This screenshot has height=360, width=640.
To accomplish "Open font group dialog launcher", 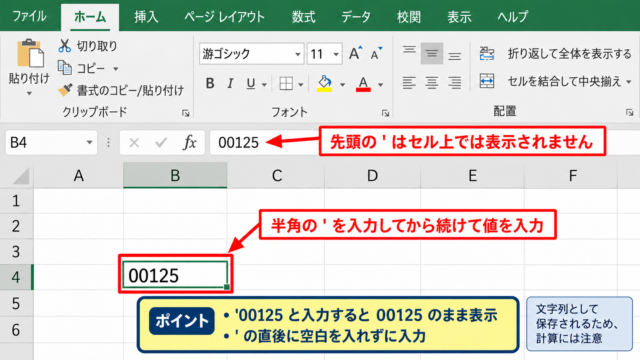I will click(x=385, y=113).
